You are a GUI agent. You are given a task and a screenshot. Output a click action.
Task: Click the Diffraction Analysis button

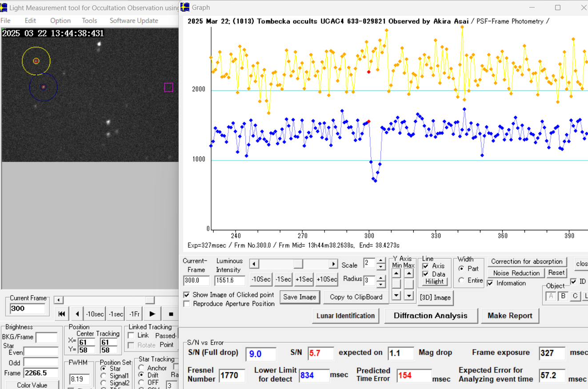coord(430,316)
